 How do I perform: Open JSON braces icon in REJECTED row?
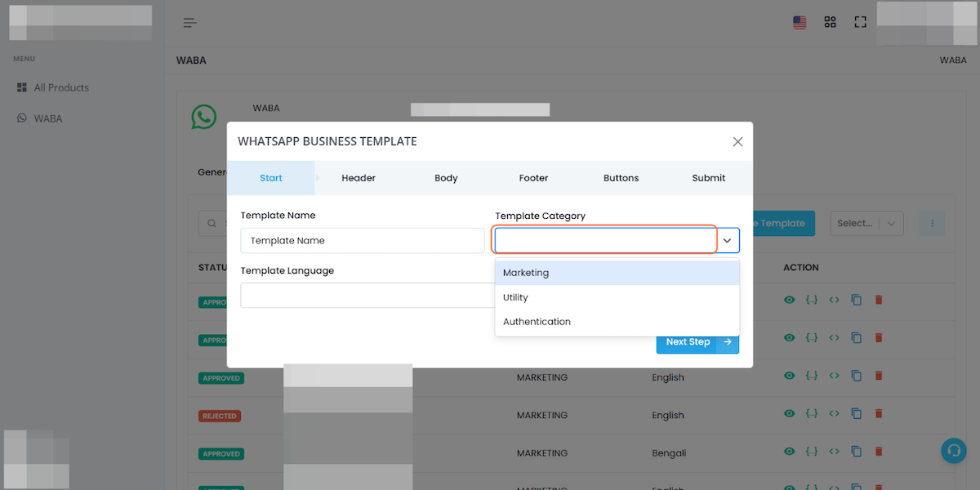coord(811,413)
